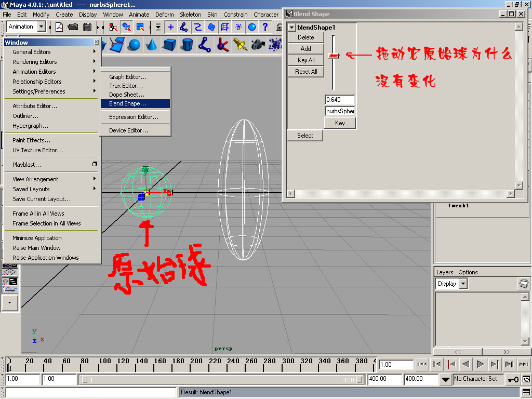
Task: Toggle the curves selection mask icon
Action: pos(197,27)
